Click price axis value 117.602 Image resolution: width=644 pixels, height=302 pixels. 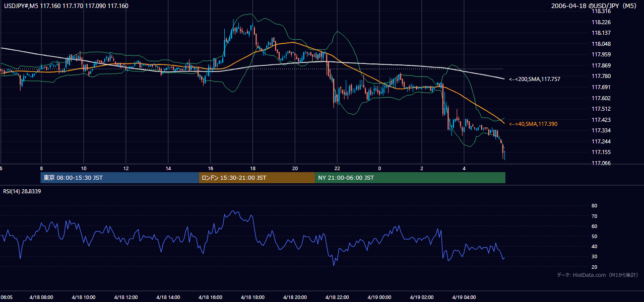(x=601, y=98)
